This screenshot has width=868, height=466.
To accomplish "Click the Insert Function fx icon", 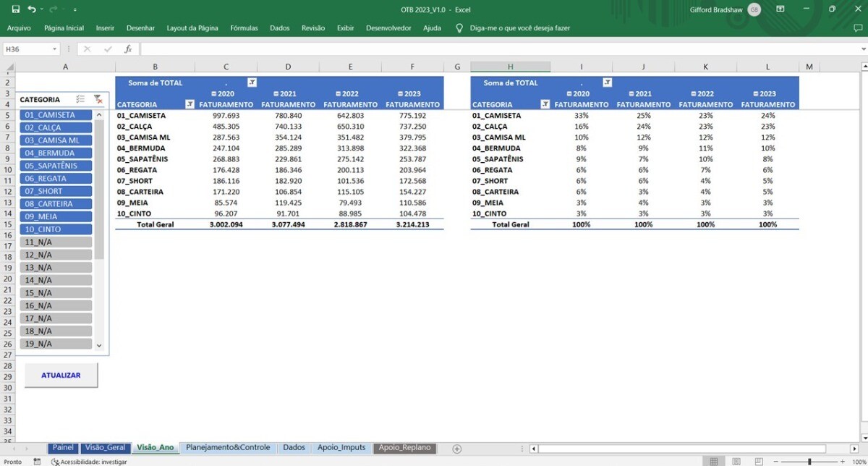I will pos(128,49).
